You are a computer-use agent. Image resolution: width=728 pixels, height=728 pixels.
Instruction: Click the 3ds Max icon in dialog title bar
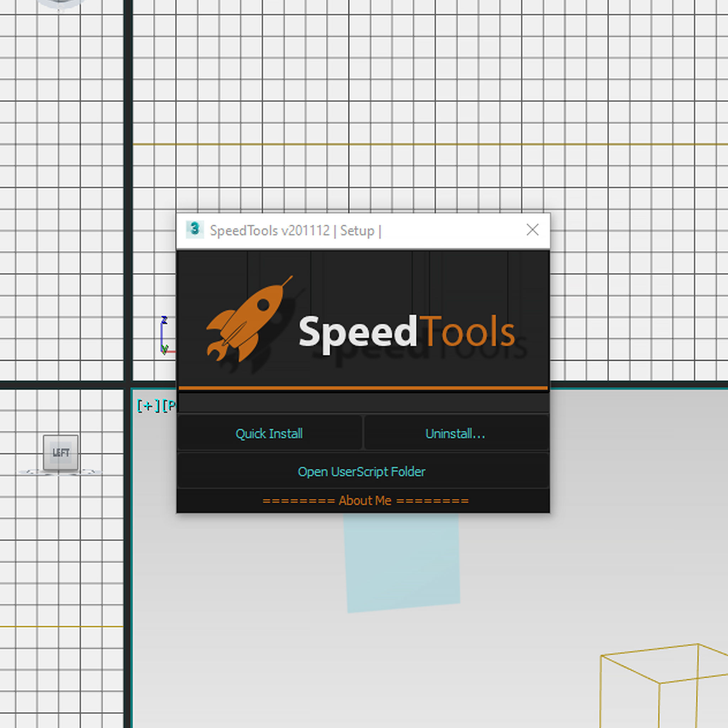pyautogui.click(x=194, y=230)
